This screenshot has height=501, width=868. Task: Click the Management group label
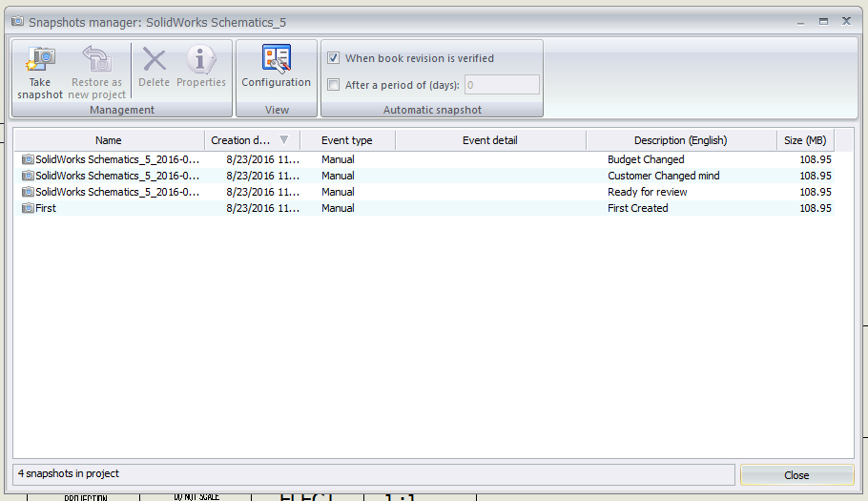[122, 110]
